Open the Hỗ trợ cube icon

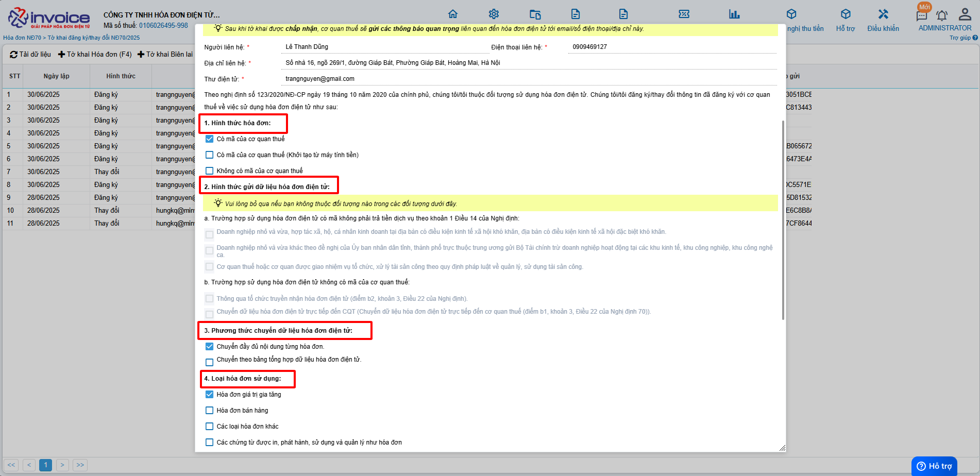tap(846, 14)
